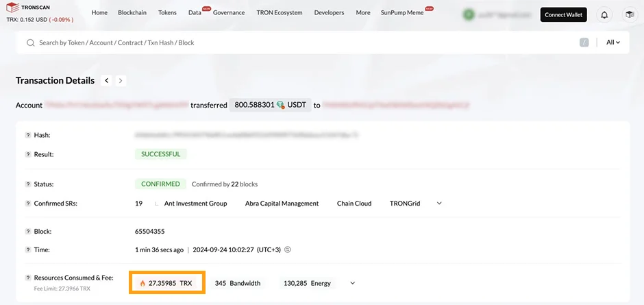Click the blurred transaction hash value
The width and height of the screenshot is (644, 305).
pos(247,135)
